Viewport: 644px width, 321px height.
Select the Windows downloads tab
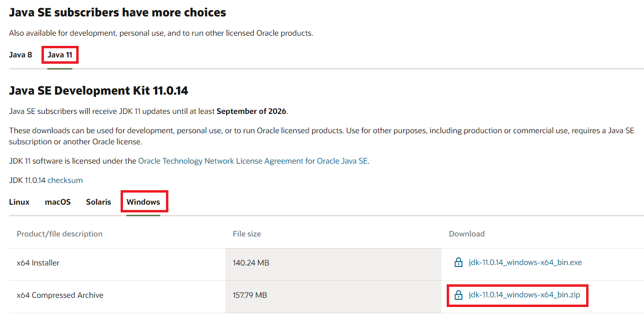point(143,202)
